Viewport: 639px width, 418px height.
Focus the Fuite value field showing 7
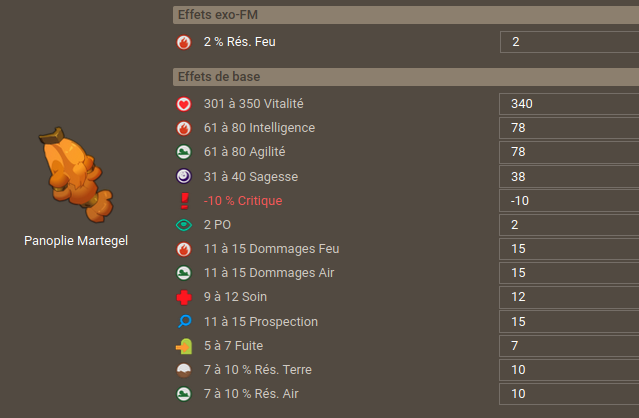point(569,346)
